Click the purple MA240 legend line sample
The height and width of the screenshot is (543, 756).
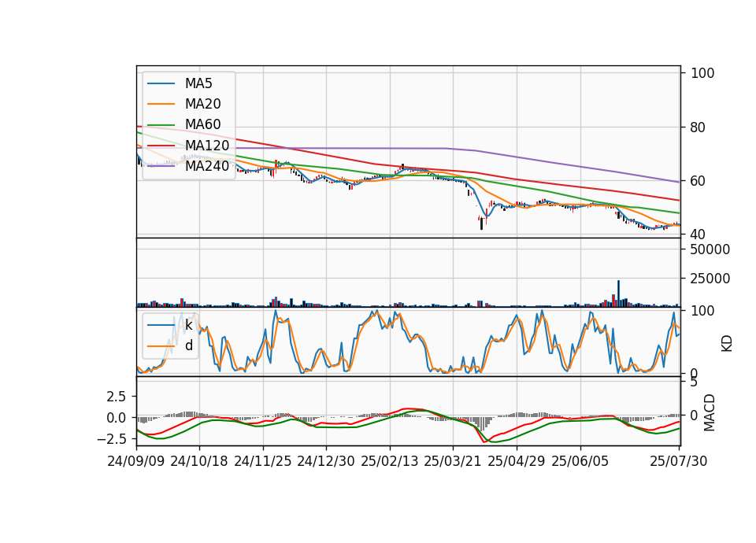pyautogui.click(x=161, y=166)
